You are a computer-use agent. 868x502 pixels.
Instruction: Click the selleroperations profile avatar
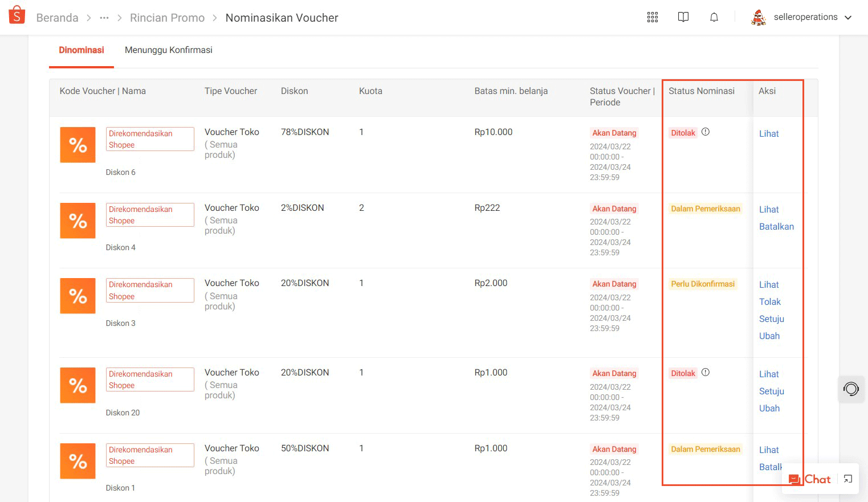pos(759,18)
